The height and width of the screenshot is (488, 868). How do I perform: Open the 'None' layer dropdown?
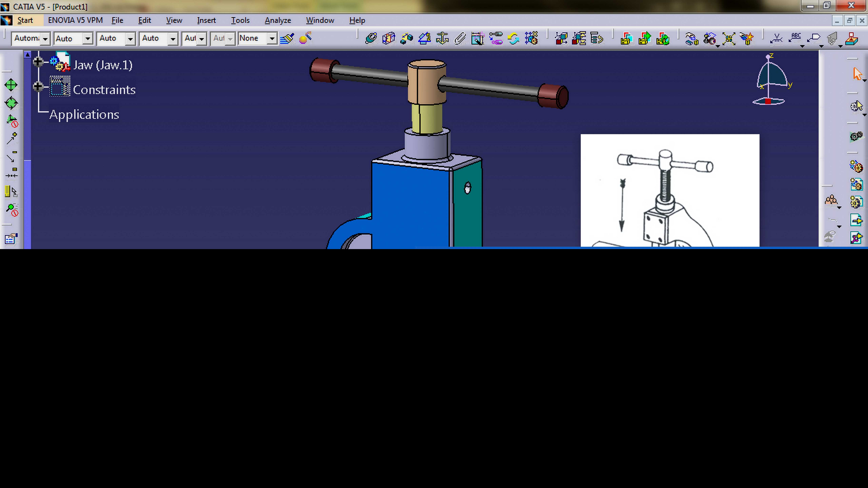(x=272, y=39)
